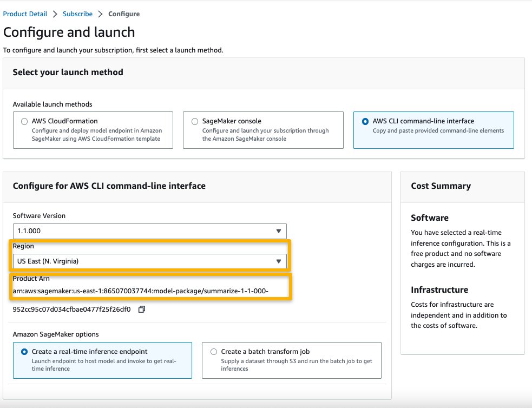Open Software Version 1.1.000 dropdown
532x408 pixels.
pyautogui.click(x=149, y=231)
